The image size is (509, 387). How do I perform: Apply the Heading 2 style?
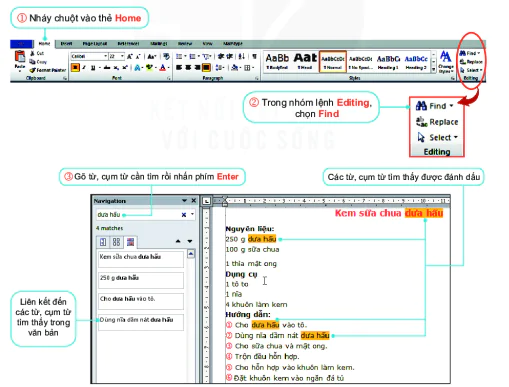click(416, 62)
